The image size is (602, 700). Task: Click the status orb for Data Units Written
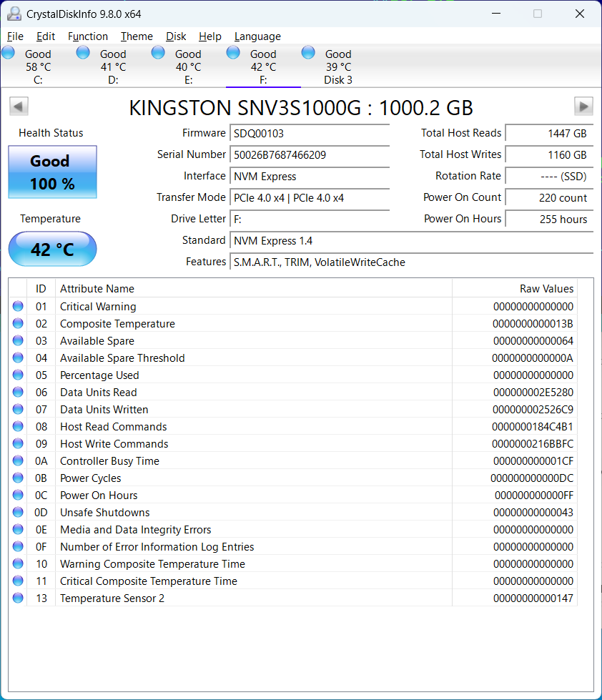(x=18, y=409)
